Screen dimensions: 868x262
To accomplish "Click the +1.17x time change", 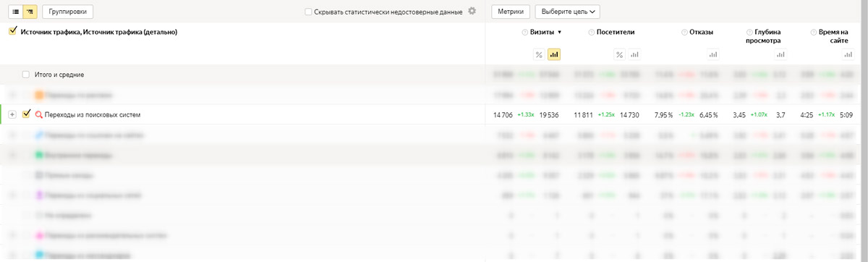I will pos(826,114).
